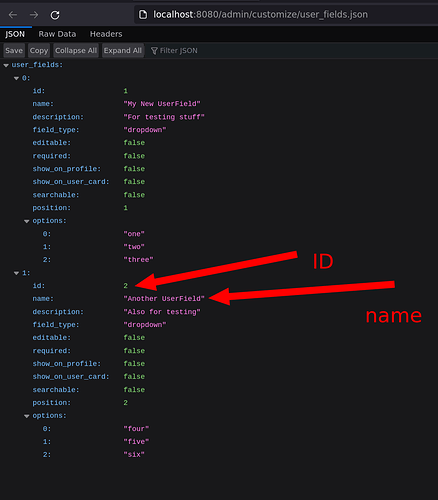Collapse array item 1 node

pos(16,273)
